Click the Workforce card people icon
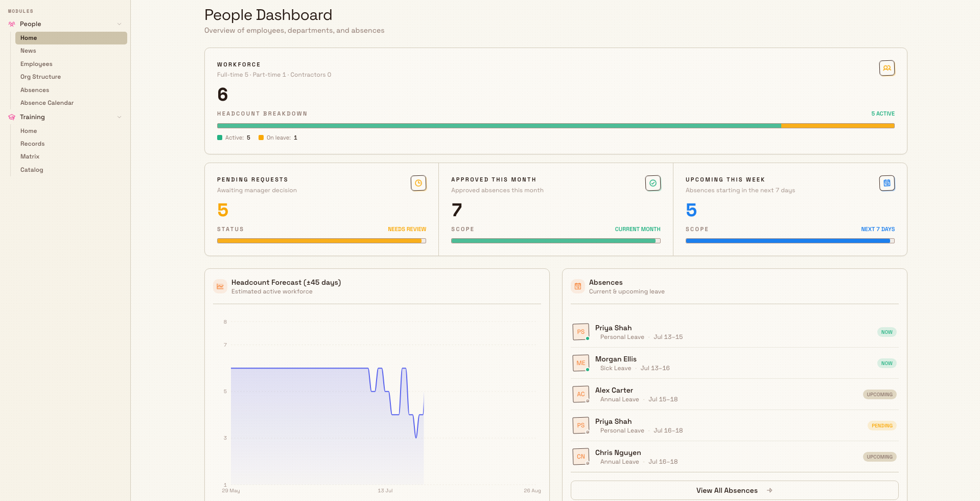The width and height of the screenshot is (980, 501). pos(887,68)
